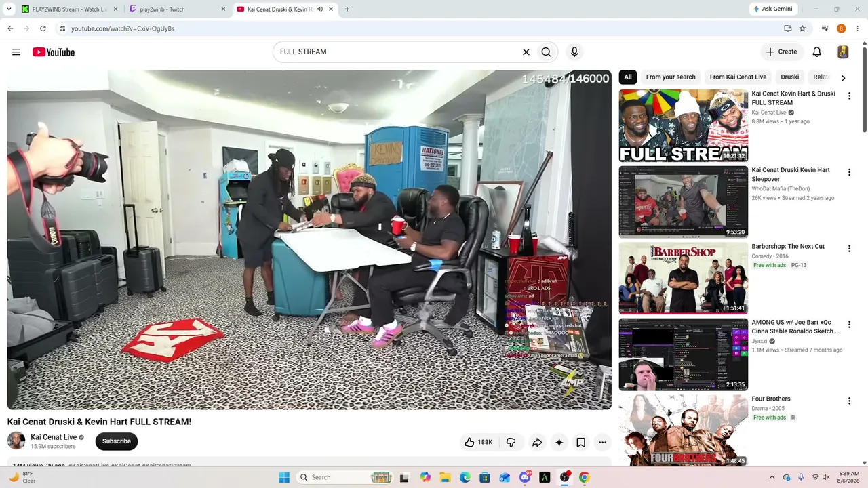Show hidden system tray icons chevron
Image resolution: width=868 pixels, height=488 pixels.
(x=774, y=477)
